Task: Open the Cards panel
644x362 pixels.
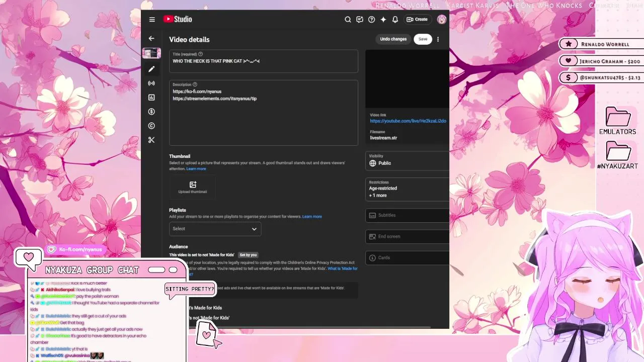Action: click(x=407, y=257)
